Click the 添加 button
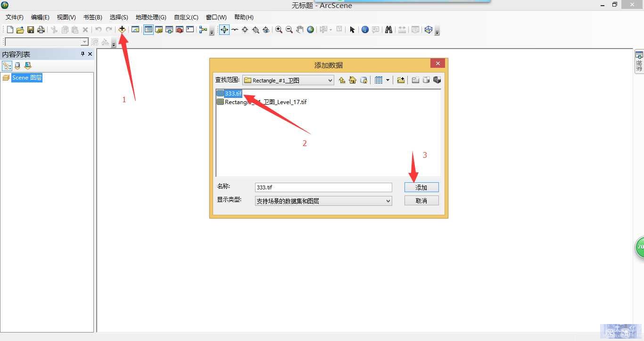The image size is (644, 341). coord(421,187)
